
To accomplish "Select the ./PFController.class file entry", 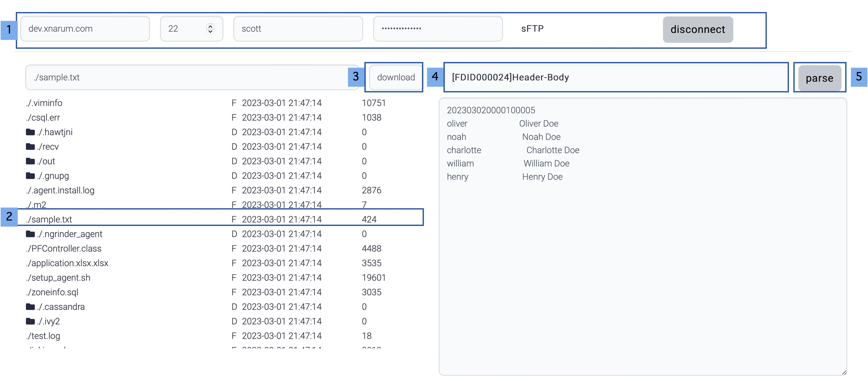I will coord(64,249).
